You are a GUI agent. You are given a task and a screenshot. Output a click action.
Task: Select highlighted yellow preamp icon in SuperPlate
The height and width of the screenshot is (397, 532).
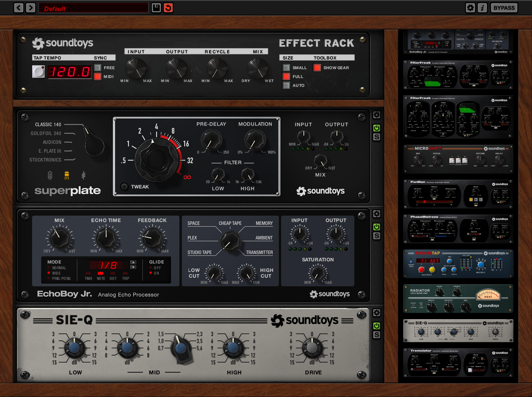click(x=67, y=175)
